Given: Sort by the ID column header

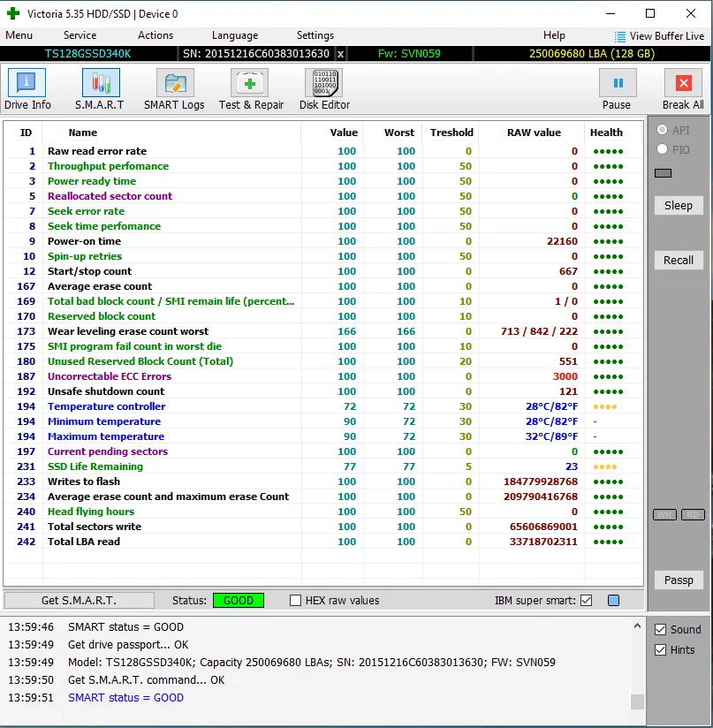Looking at the screenshot, I should click(26, 133).
